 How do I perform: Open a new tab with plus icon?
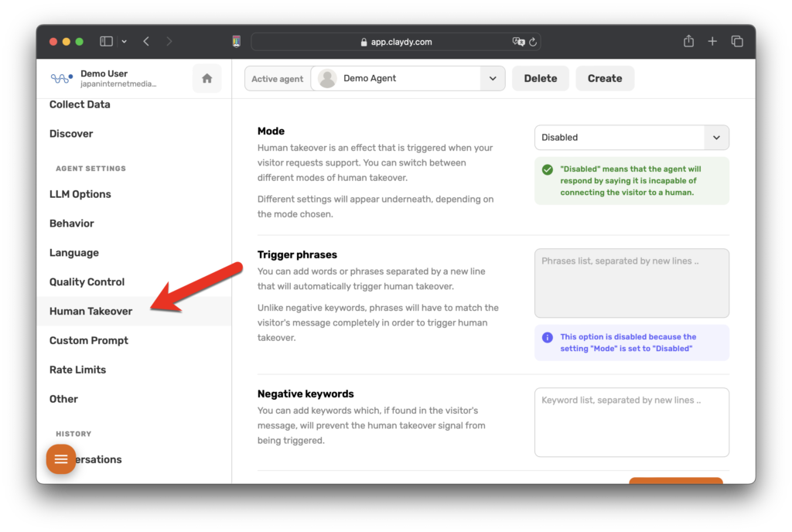pos(712,41)
